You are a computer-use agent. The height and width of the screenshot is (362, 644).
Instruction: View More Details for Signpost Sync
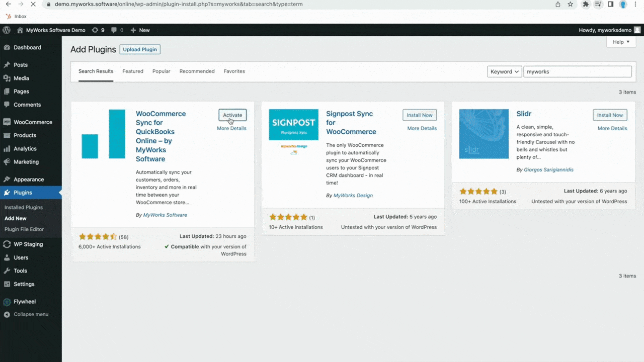click(422, 128)
